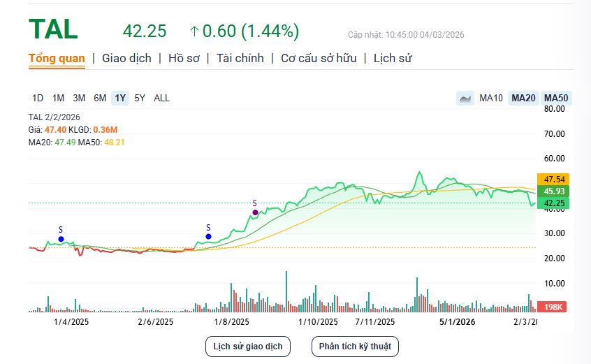Toggle the MA50 moving average
This screenshot has width=591, height=364.
pos(556,99)
